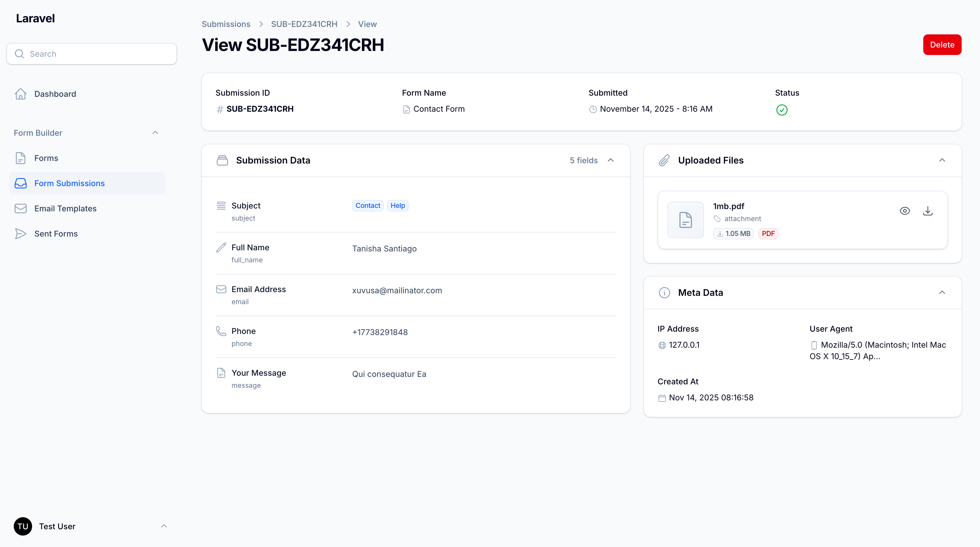Click the Form Submissions inbox icon

tap(21, 183)
